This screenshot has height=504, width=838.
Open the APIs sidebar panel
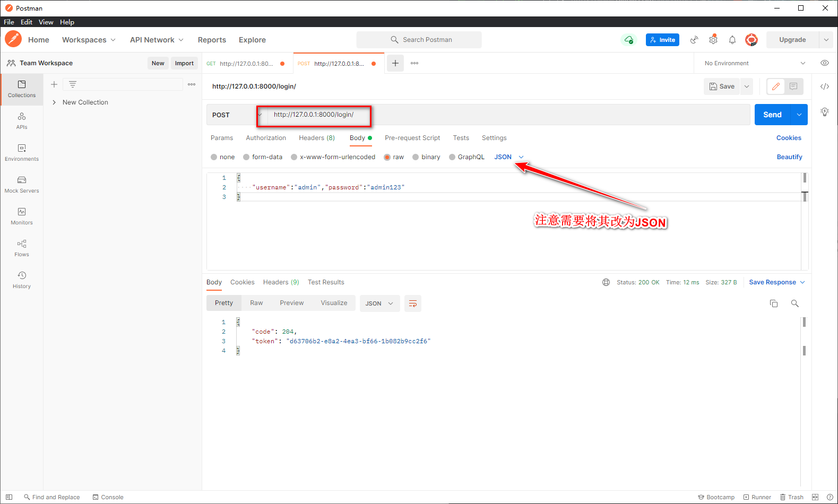coord(22,121)
